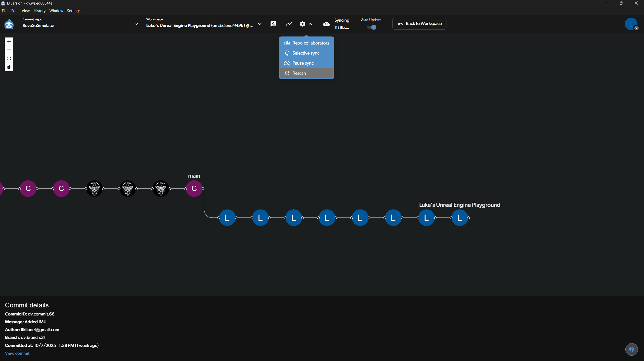Open the activity graph icon
644x361 pixels.
pyautogui.click(x=289, y=24)
